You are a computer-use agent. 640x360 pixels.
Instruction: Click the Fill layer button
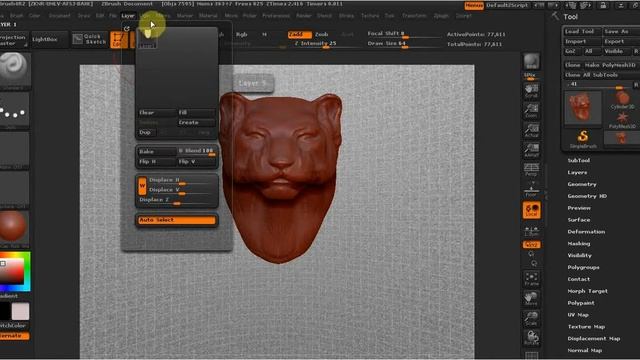click(x=196, y=112)
